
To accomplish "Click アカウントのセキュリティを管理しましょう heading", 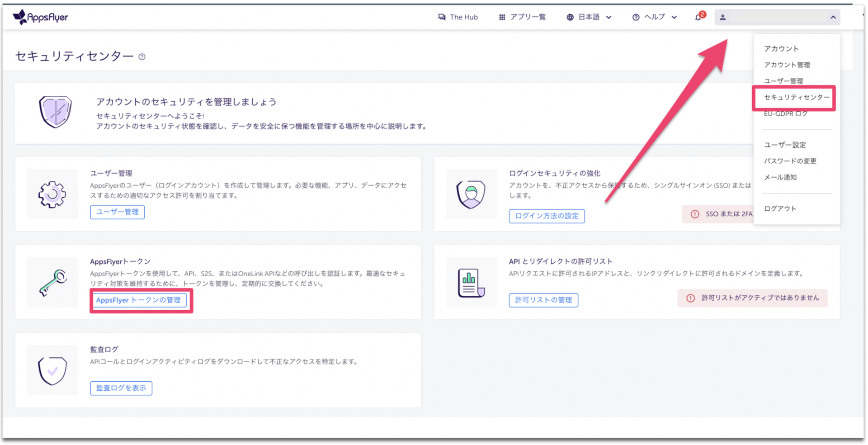I will (x=186, y=102).
